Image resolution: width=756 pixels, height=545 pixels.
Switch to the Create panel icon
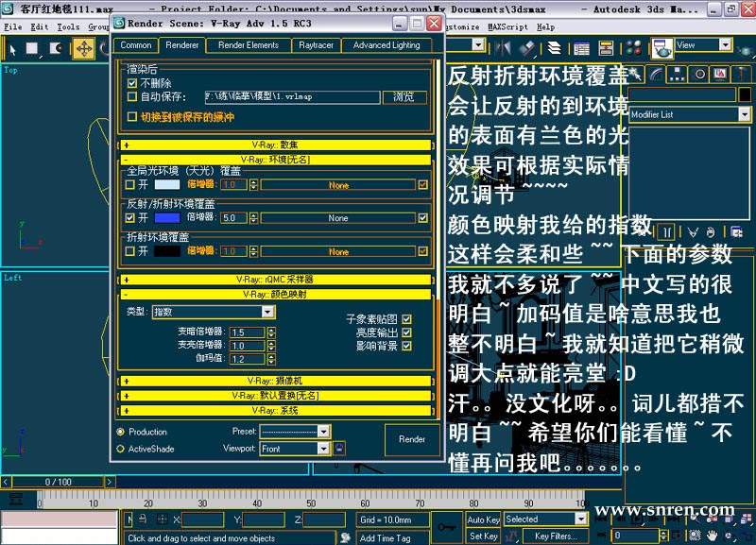click(x=636, y=74)
